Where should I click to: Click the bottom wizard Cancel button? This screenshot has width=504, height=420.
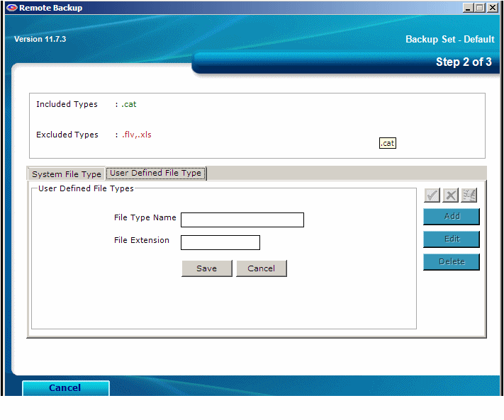pos(66,388)
